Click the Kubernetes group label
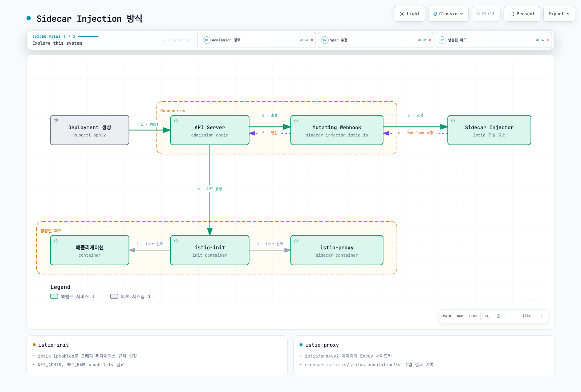Viewport: 581px width, 392px height. (x=173, y=111)
